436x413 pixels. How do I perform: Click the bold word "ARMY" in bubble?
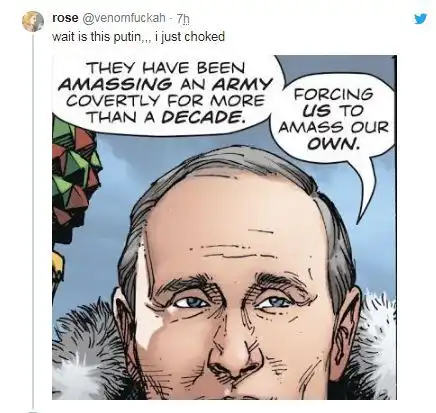[241, 84]
